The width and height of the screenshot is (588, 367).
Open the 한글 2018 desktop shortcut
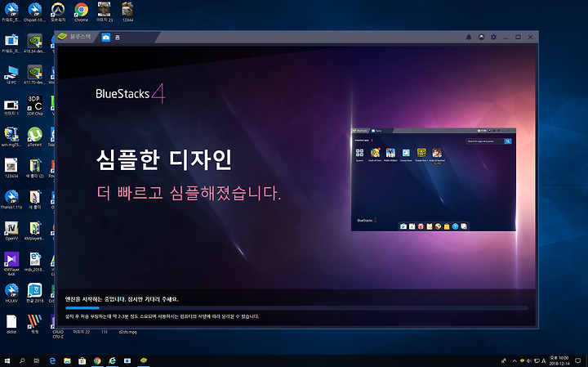(35, 293)
